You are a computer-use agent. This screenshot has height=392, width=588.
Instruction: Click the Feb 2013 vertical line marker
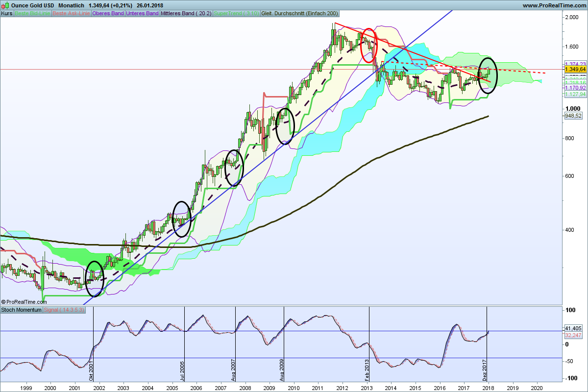pyautogui.click(x=367, y=371)
